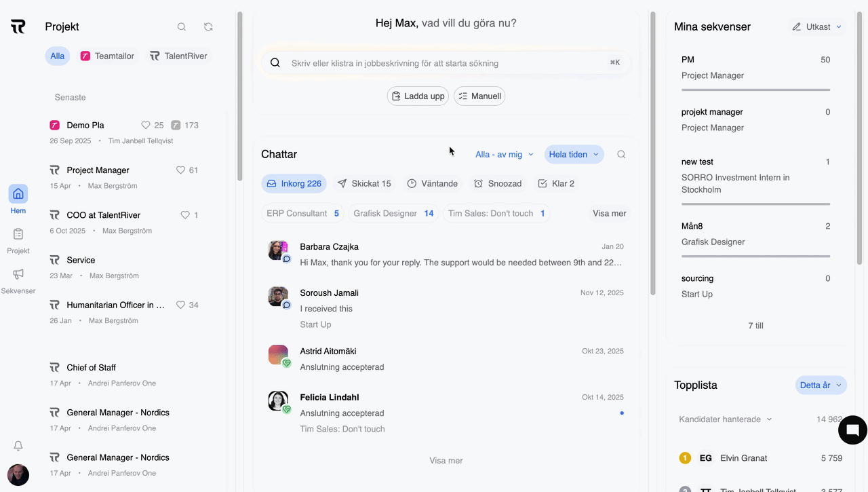Open Sekvenser megaphone sidebar icon

18,274
